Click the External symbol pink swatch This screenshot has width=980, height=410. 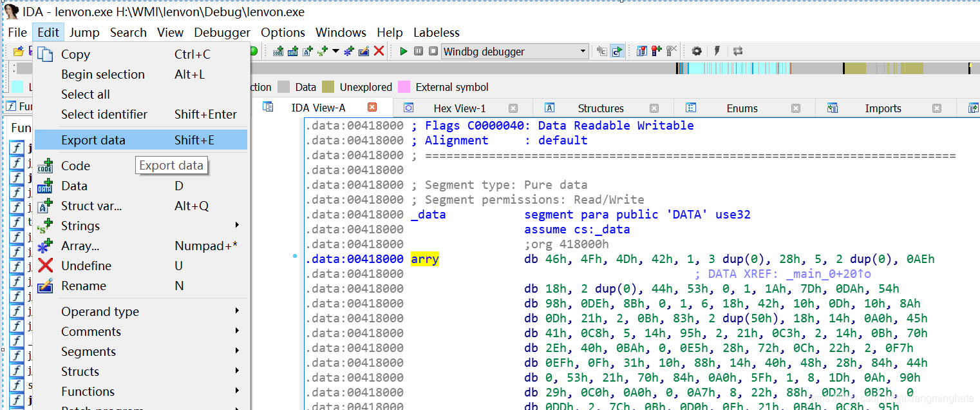[404, 87]
